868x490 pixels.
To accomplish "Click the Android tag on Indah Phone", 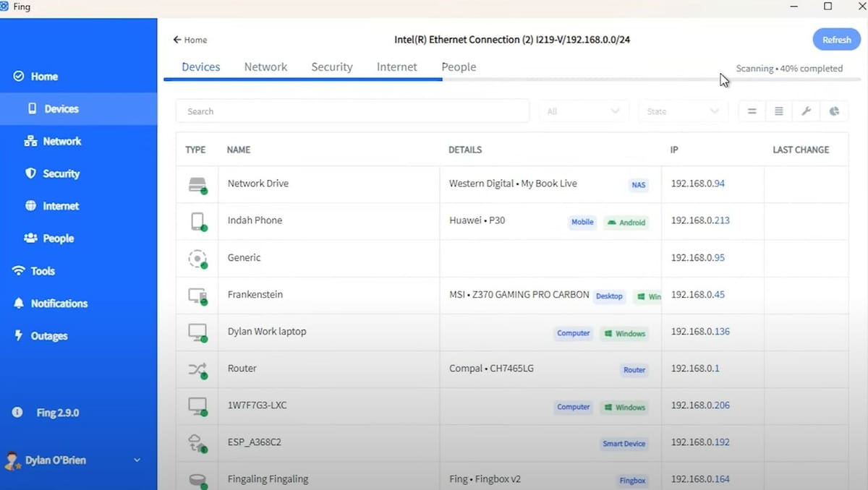I will 626,222.
